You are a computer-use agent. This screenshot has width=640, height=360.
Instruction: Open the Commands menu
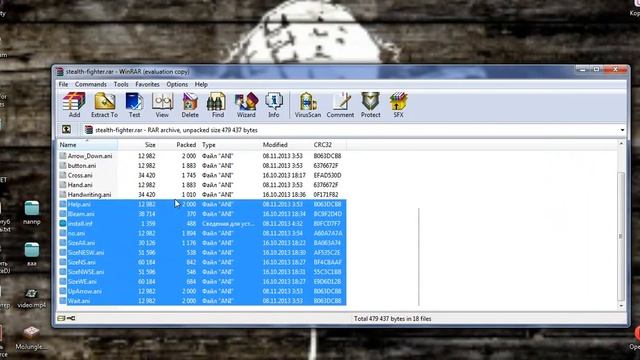[91, 84]
